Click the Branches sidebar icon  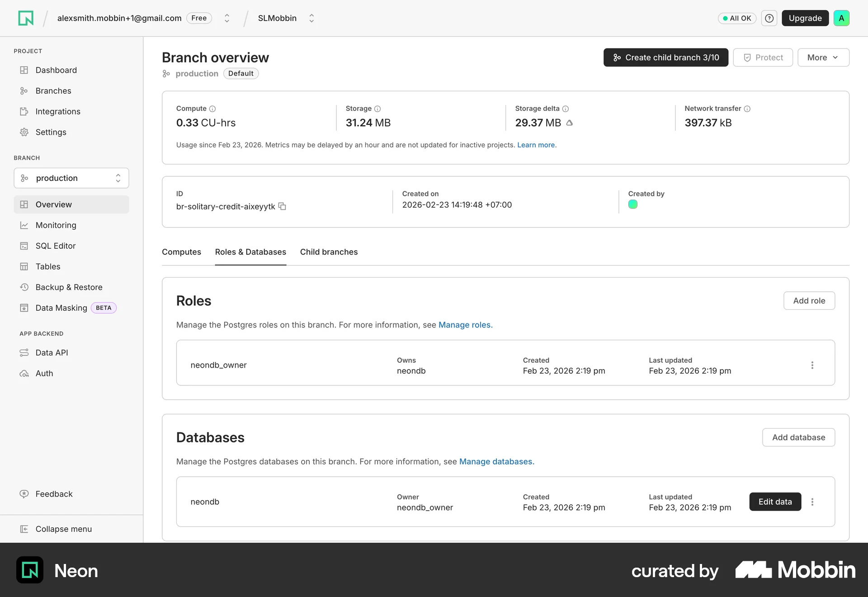[x=24, y=91]
